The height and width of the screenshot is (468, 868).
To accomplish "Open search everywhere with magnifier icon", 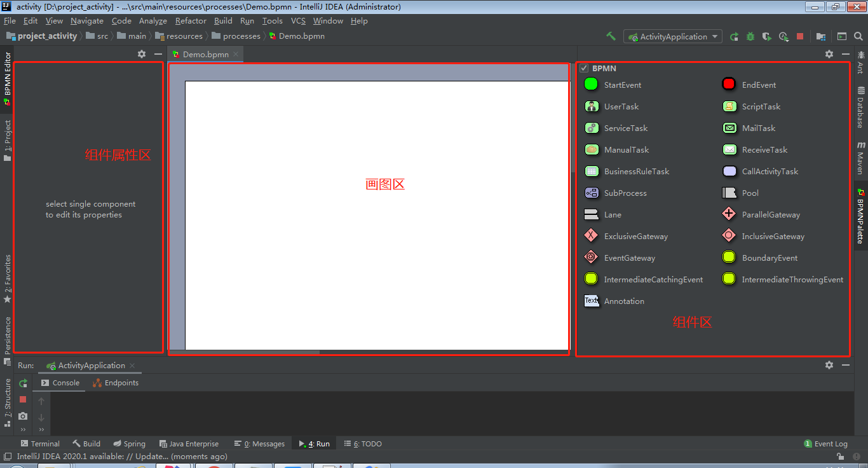I will [x=858, y=36].
